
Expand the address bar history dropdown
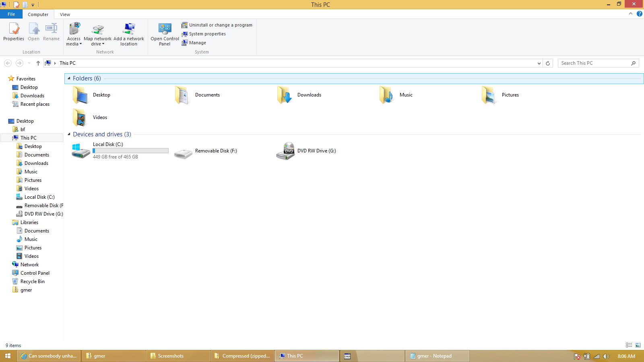click(539, 63)
